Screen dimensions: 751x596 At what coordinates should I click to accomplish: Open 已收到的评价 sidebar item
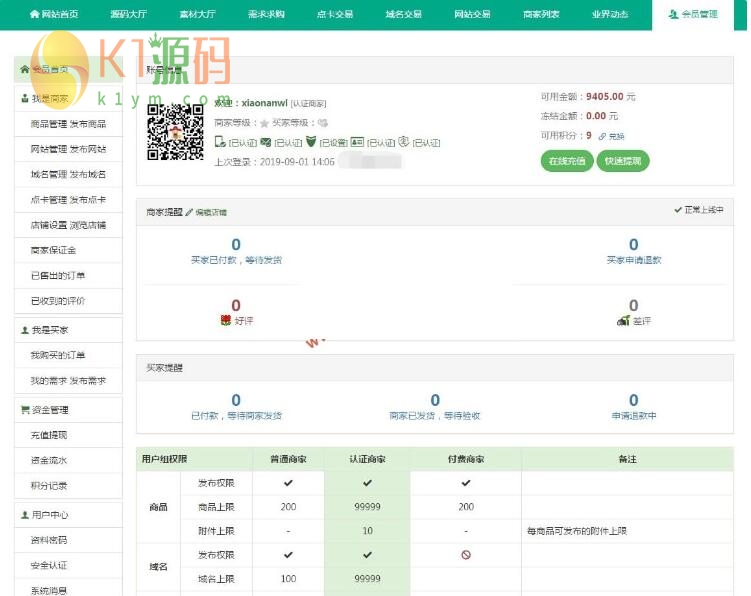tap(58, 301)
